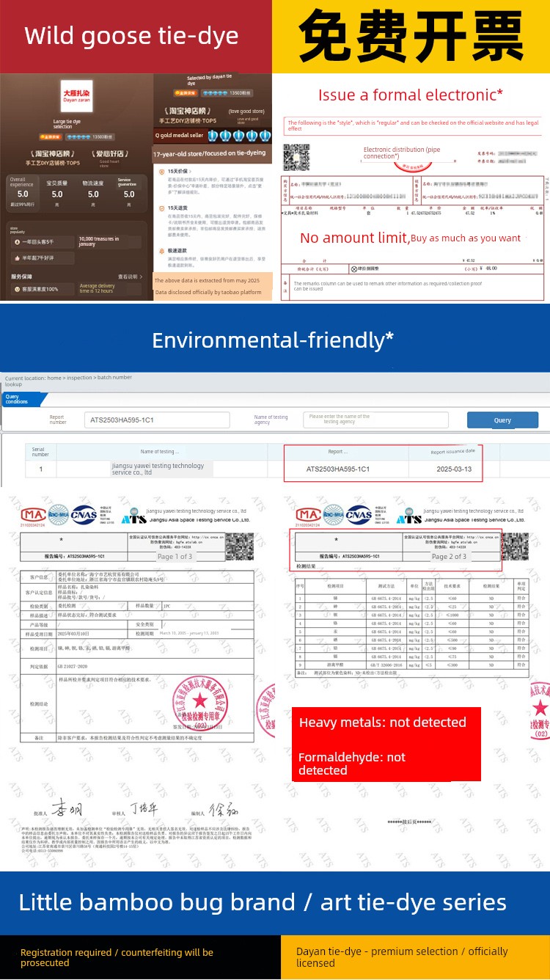Click 'Formaldehyde: not detected' text
This screenshot has height=980, width=550.
[351, 764]
